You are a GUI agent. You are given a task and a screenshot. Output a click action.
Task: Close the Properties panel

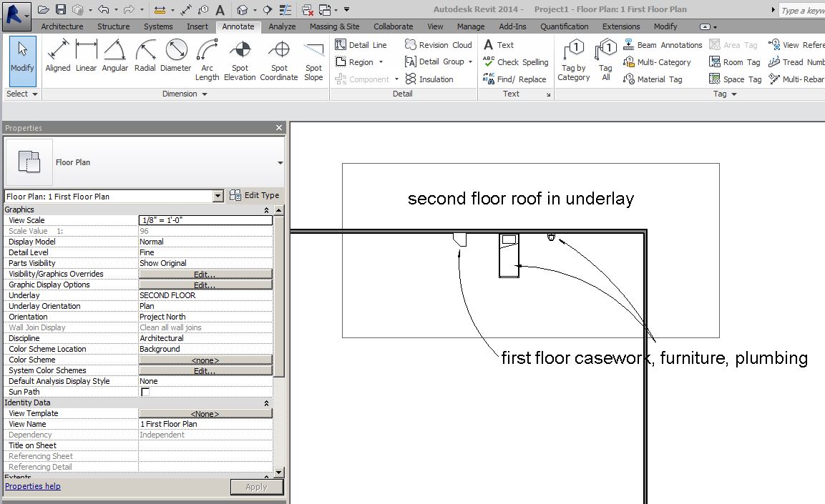(x=279, y=128)
